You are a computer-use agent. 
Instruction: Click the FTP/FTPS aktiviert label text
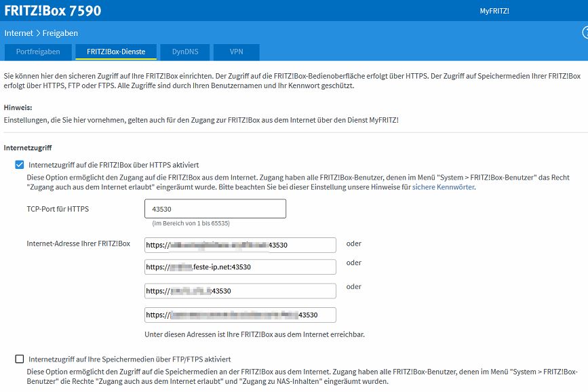coord(130,359)
